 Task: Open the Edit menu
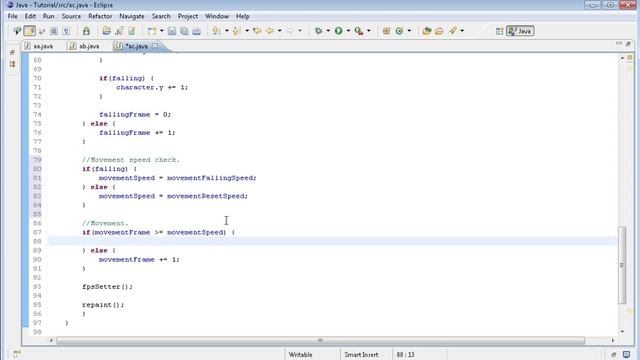point(30,16)
